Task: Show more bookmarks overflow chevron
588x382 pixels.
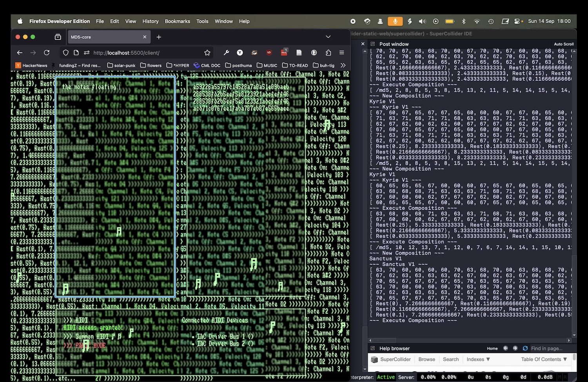Action: click(x=343, y=65)
